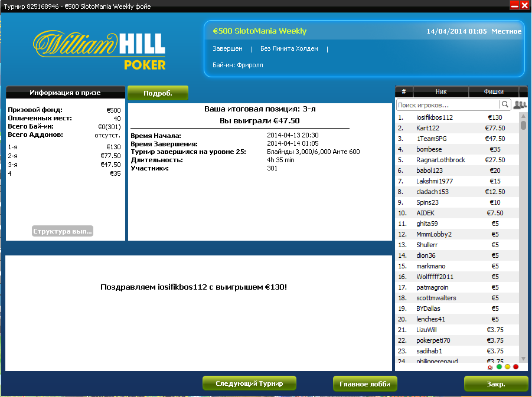
Task: Click the players group icon beside search
Action: tap(520, 105)
